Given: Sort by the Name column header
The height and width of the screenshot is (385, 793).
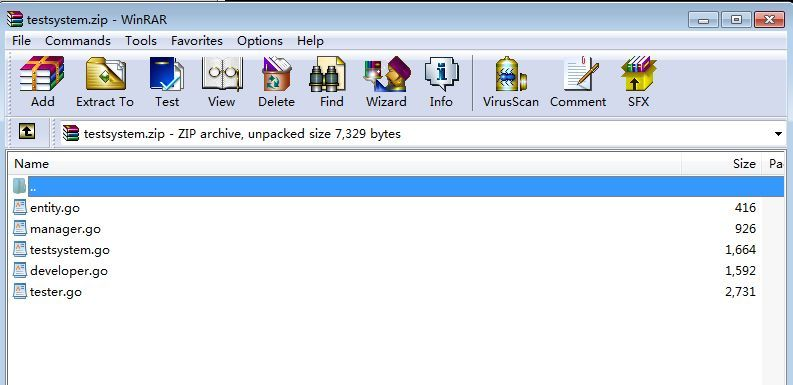Looking at the screenshot, I should 345,164.
